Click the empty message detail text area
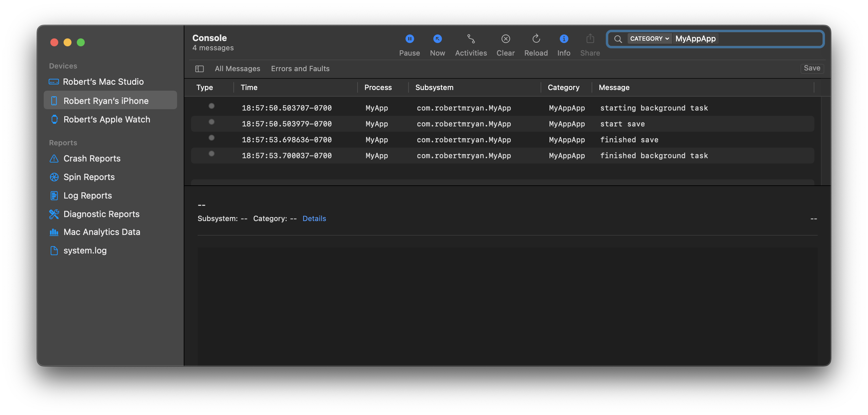The image size is (868, 415). pyautogui.click(x=507, y=306)
